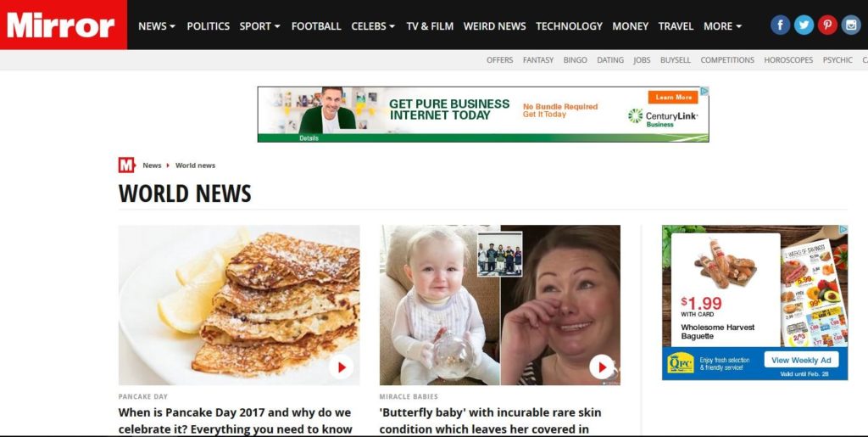868x437 pixels.
Task: Click the View Weekly Ad button
Action: click(x=801, y=360)
